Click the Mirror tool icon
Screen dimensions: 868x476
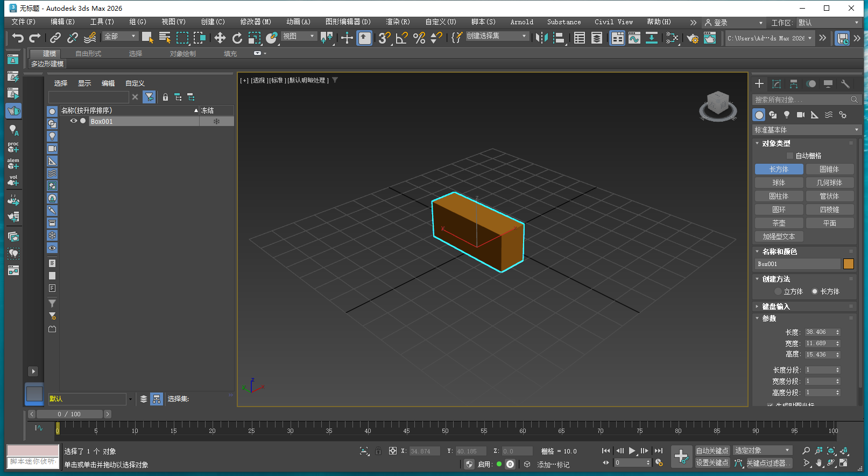coord(542,38)
